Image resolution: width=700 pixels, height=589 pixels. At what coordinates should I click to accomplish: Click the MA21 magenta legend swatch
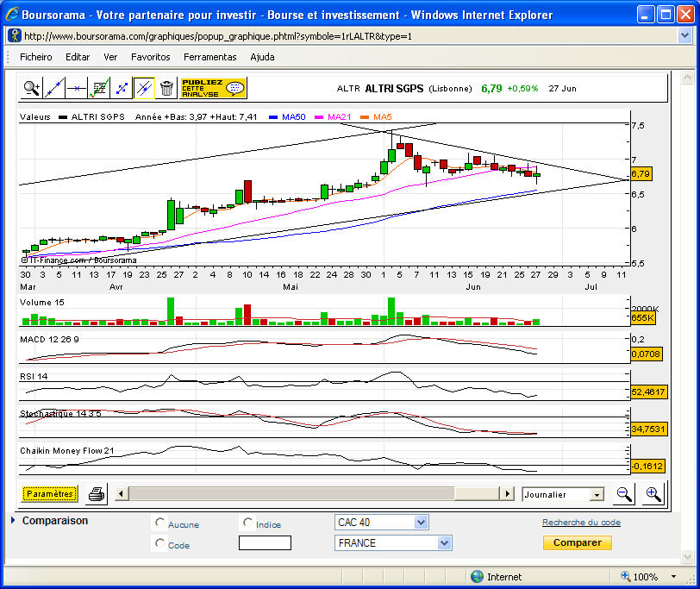coord(319,117)
